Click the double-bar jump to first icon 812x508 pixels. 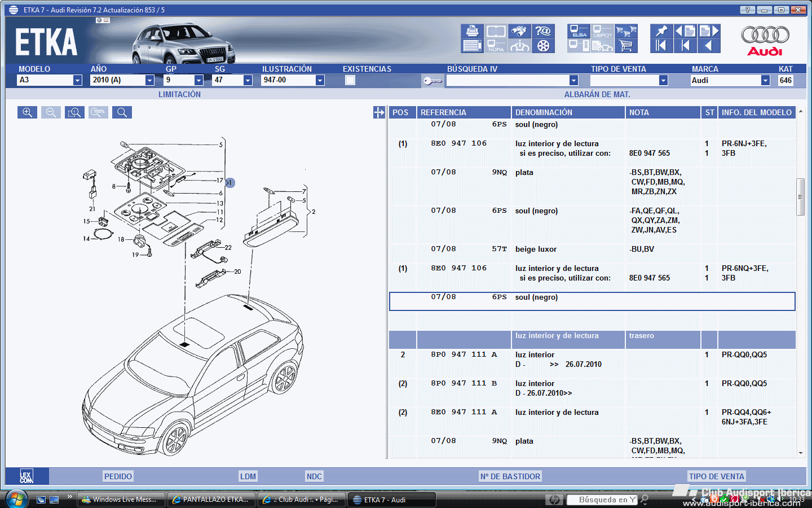pyautogui.click(x=661, y=46)
